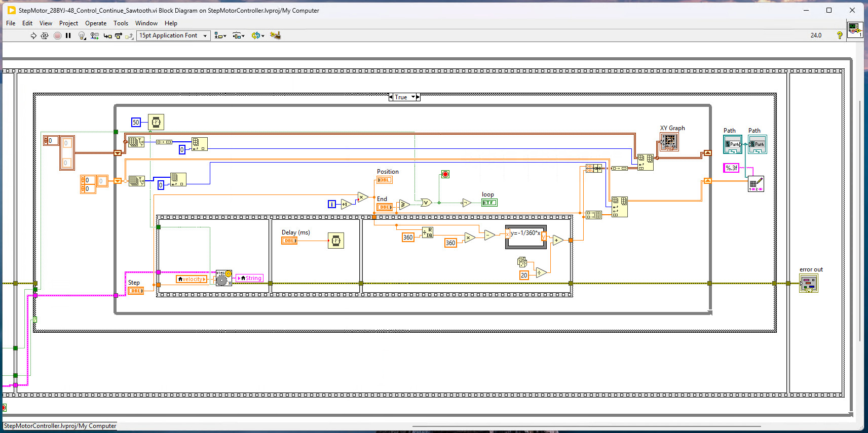Screen dimensions: 868x433
Task: Click the loop iteration i terminal
Action: click(x=332, y=204)
